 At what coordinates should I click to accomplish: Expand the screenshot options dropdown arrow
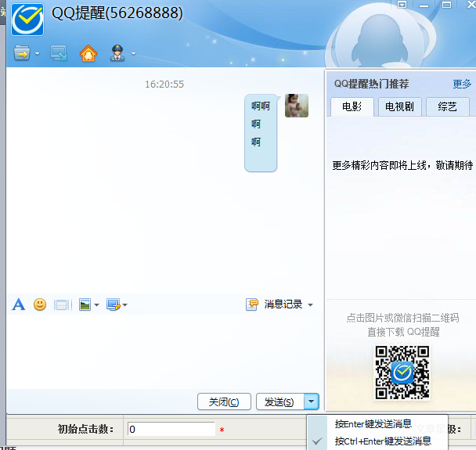coord(124,305)
